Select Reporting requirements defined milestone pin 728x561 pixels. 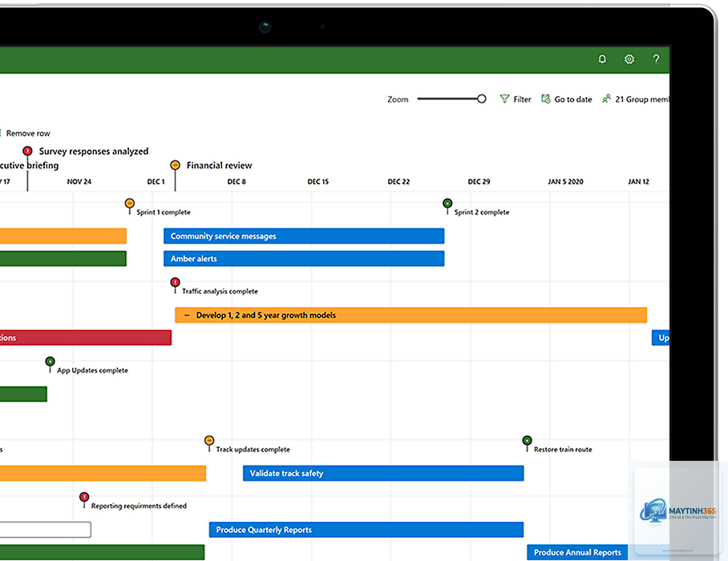pos(84,497)
